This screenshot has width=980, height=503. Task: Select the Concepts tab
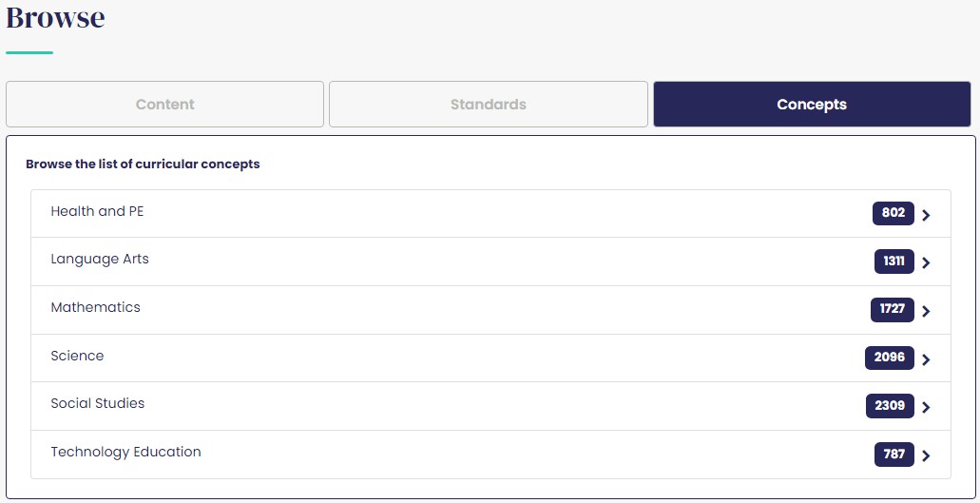(x=811, y=105)
